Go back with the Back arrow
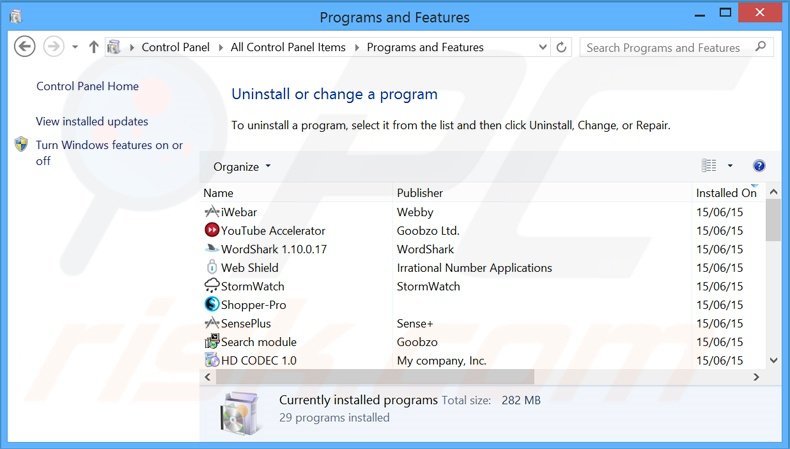The height and width of the screenshot is (449, 790). point(24,47)
